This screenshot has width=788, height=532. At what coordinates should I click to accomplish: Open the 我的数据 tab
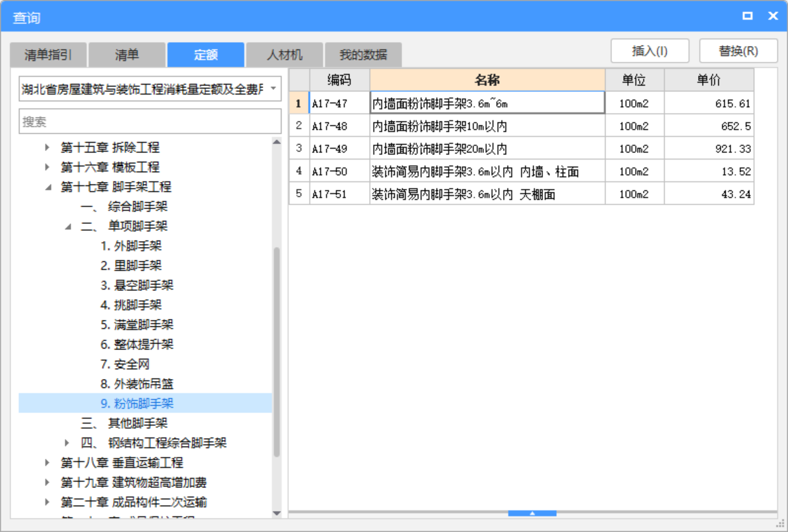tap(363, 55)
